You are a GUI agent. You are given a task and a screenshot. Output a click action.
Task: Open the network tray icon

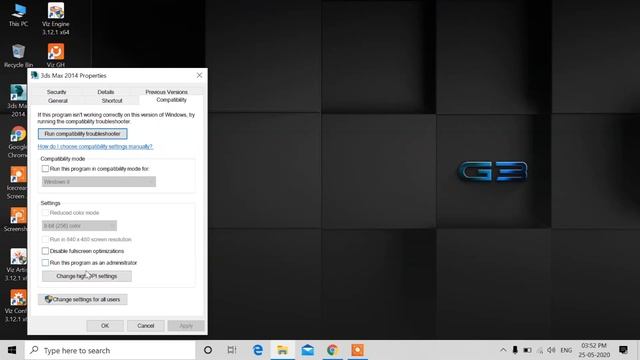540,350
